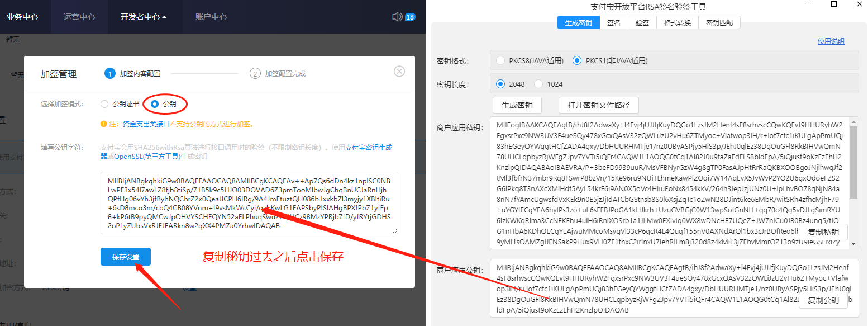
Task: Click the 密钥格式 label
Action: pyautogui.click(x=453, y=60)
